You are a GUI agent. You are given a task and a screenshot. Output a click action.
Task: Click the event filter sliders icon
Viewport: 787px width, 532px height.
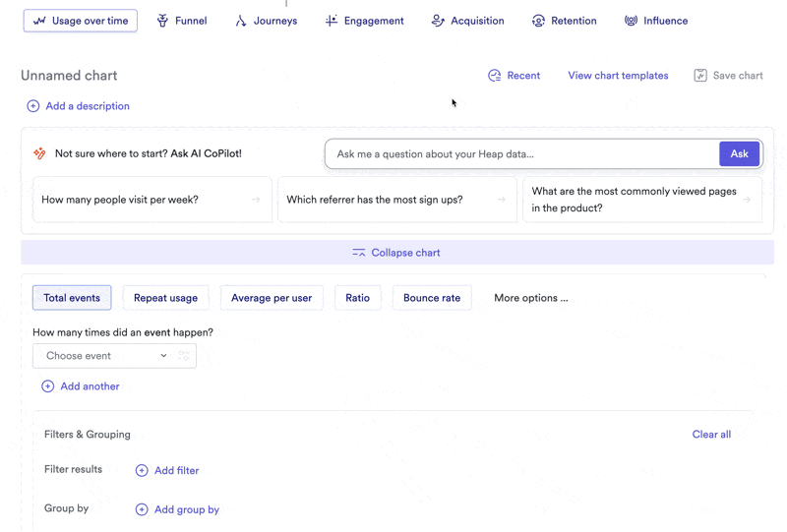tap(184, 356)
